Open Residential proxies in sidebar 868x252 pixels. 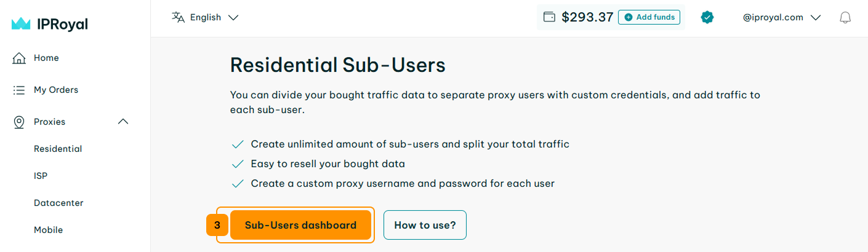[x=58, y=149]
